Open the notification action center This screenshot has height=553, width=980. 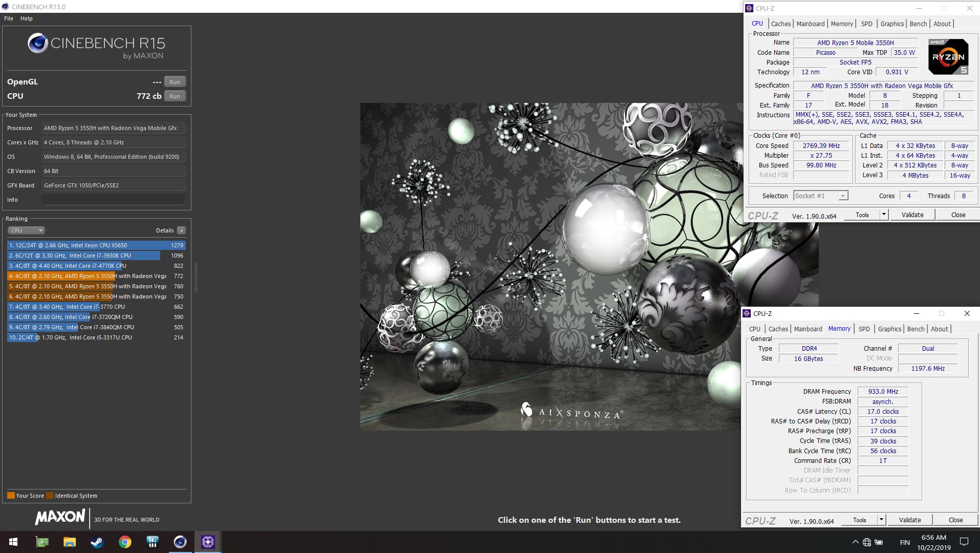(964, 542)
